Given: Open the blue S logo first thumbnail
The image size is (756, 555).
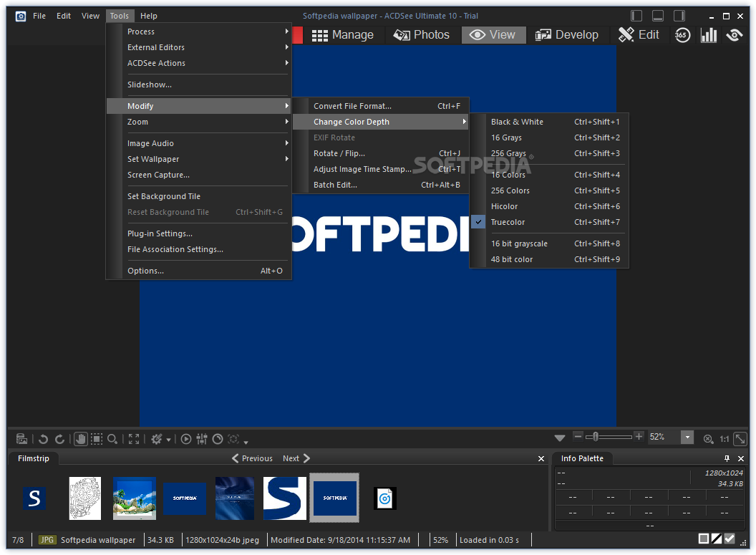Looking at the screenshot, I should coord(34,498).
